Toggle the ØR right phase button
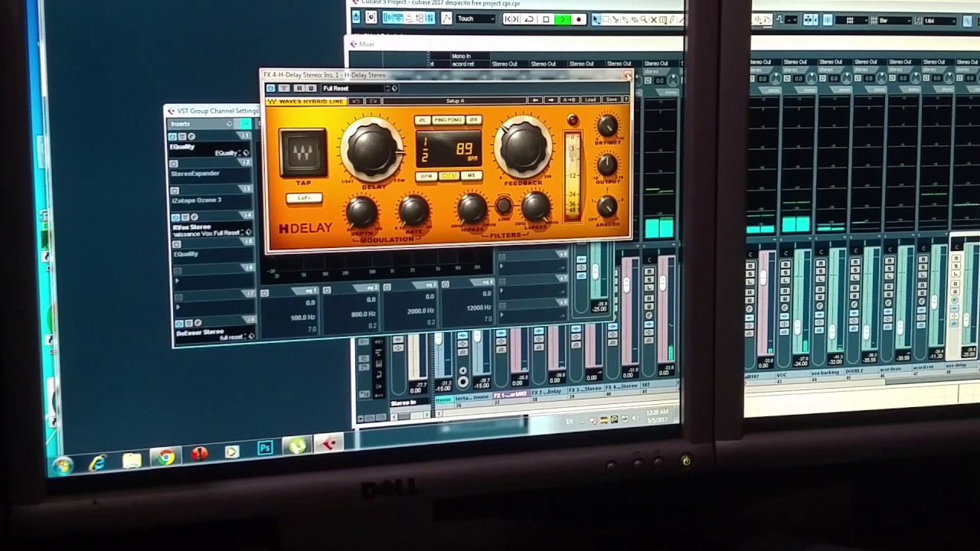 (474, 120)
